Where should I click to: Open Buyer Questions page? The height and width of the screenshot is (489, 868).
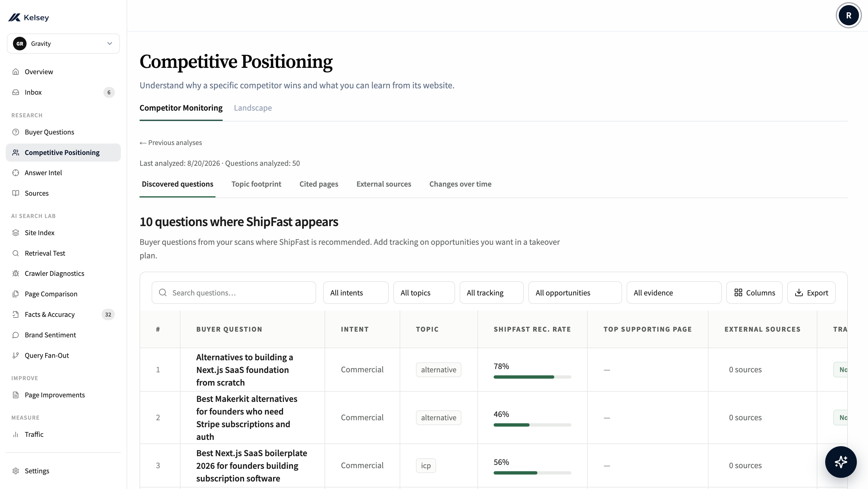[x=63, y=132]
